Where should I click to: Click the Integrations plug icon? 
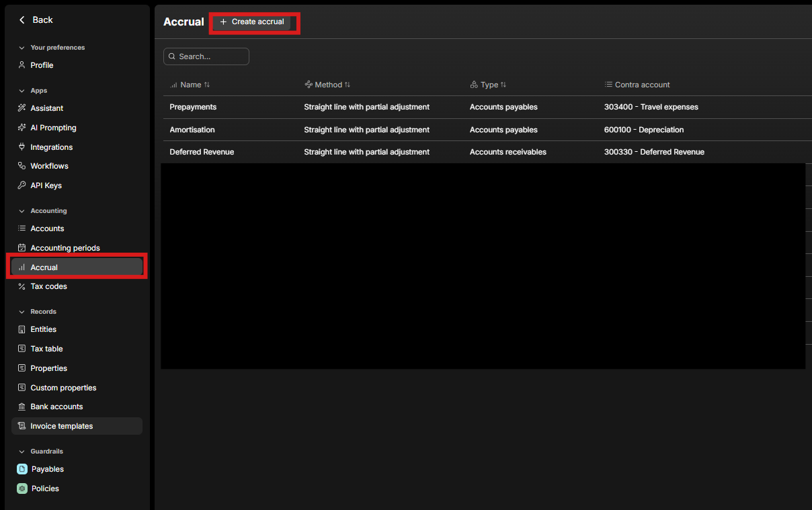tap(22, 147)
